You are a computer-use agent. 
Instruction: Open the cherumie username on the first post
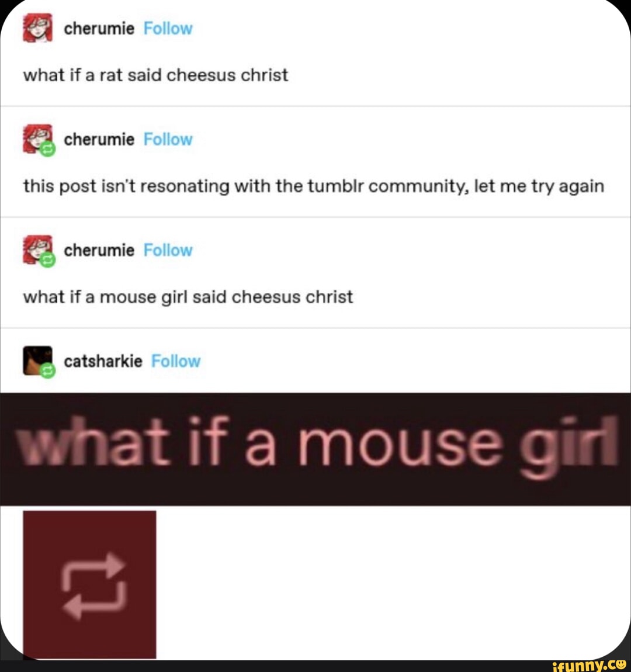[x=99, y=29]
